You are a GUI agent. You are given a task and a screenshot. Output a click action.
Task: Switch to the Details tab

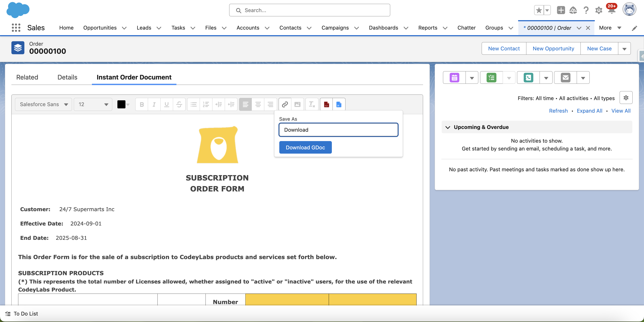click(x=67, y=77)
